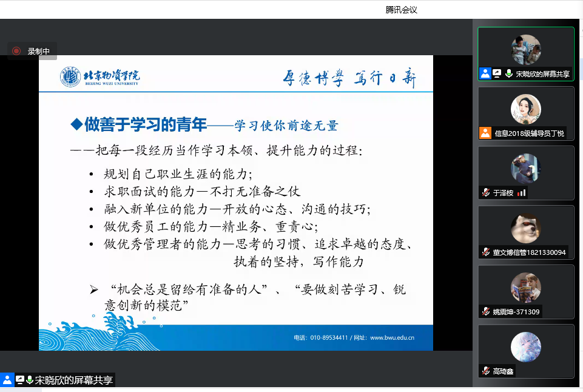Image resolution: width=583 pixels, height=392 pixels.
Task: Click the blue host icon on 宋晓欣's tile
Action: (485, 74)
